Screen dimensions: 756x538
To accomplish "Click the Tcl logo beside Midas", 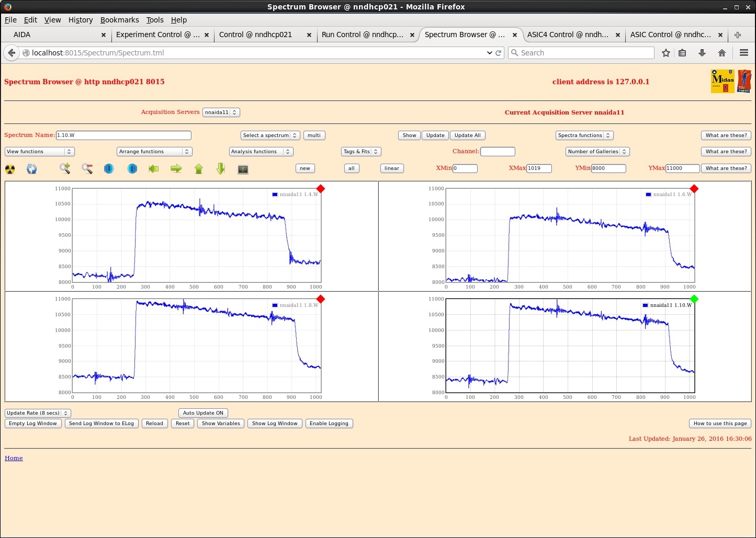I will [x=744, y=82].
